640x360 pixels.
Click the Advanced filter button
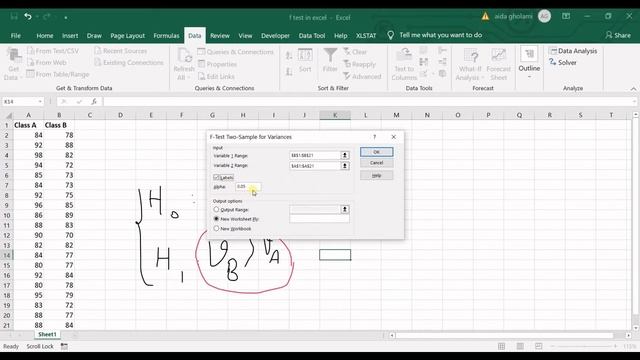coord(362,76)
